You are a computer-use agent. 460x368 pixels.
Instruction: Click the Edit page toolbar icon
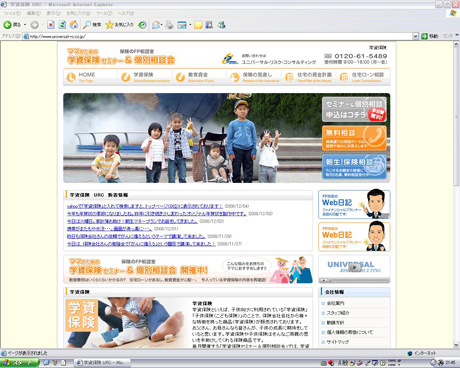click(183, 25)
